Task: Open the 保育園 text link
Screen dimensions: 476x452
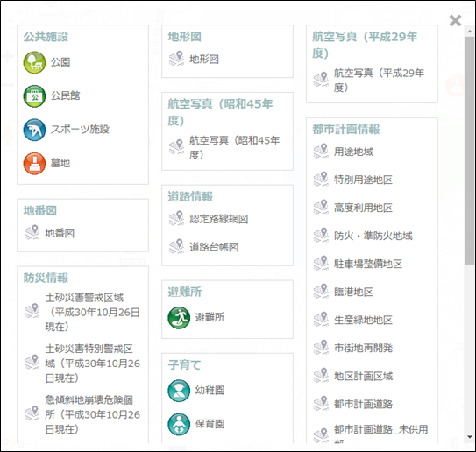Action: tap(210, 424)
